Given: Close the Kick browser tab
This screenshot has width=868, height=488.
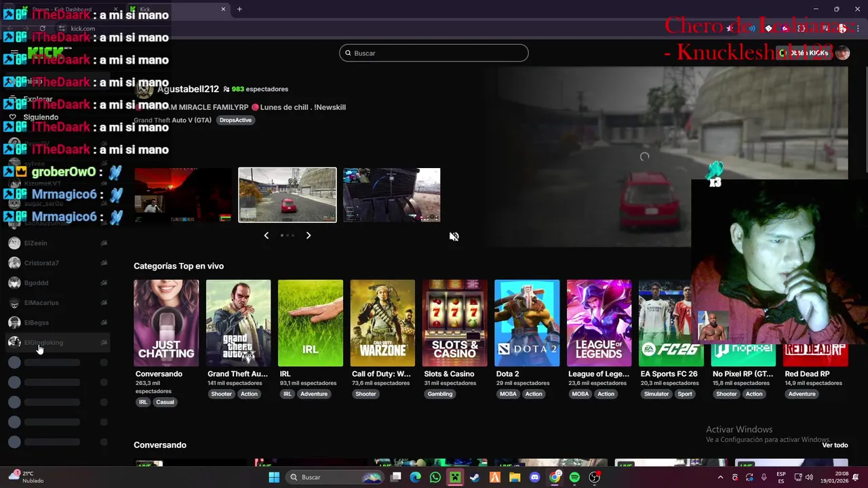Looking at the screenshot, I should 223,9.
